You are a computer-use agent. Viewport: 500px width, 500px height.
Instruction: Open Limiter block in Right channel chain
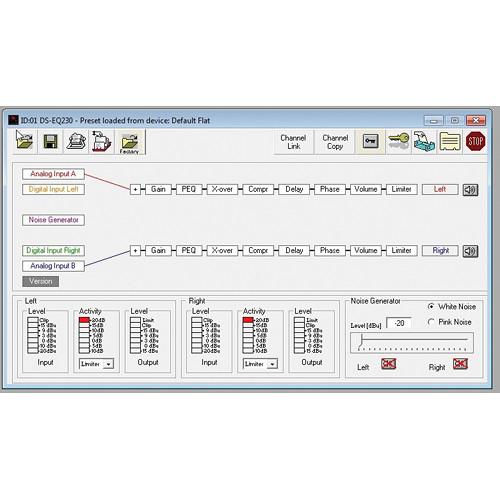coord(401,250)
